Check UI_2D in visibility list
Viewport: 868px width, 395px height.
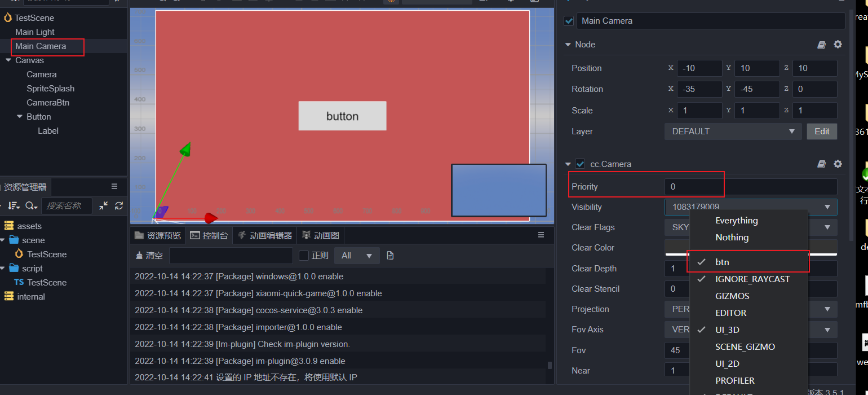pyautogui.click(x=749, y=363)
